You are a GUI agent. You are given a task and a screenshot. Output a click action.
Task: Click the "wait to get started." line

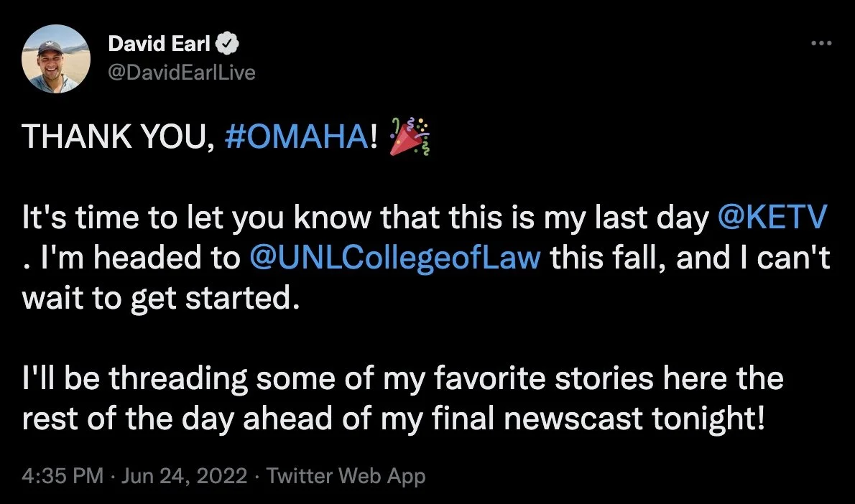coord(159,298)
